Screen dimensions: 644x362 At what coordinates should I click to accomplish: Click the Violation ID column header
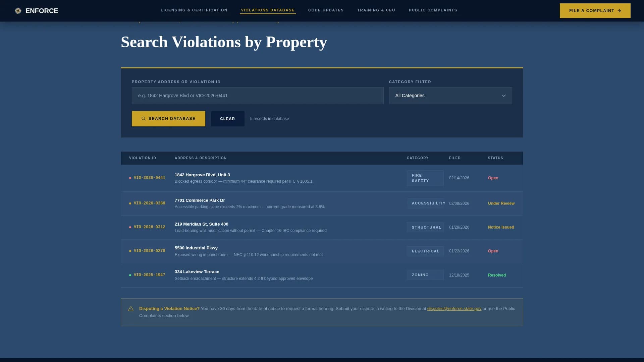(x=143, y=158)
